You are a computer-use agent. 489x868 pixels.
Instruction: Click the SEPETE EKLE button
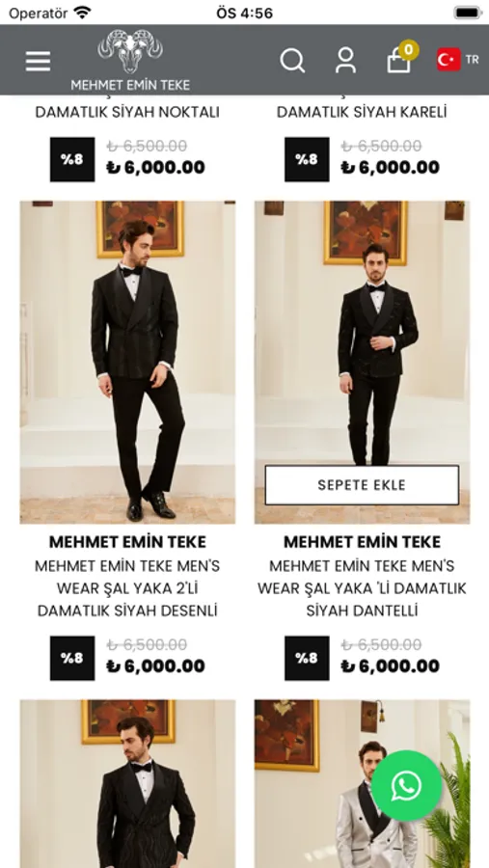(362, 485)
